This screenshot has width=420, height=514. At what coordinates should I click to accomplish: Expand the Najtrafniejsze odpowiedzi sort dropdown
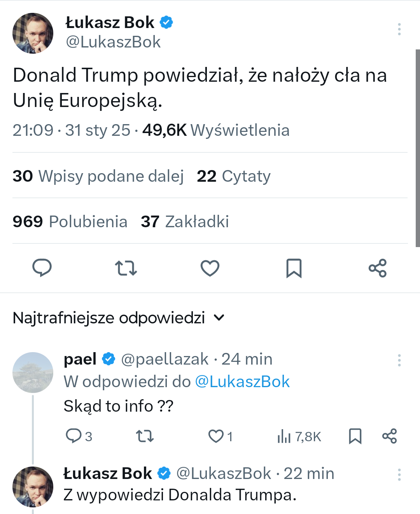219,318
